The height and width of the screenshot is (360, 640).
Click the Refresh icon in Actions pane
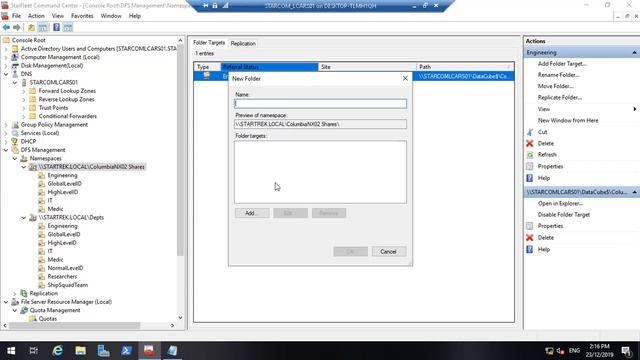coord(529,155)
